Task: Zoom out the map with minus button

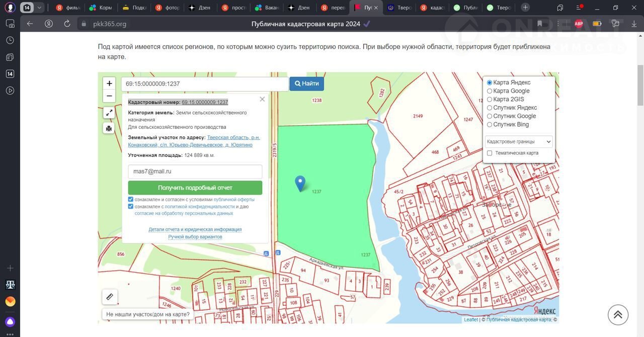Action: (x=109, y=96)
